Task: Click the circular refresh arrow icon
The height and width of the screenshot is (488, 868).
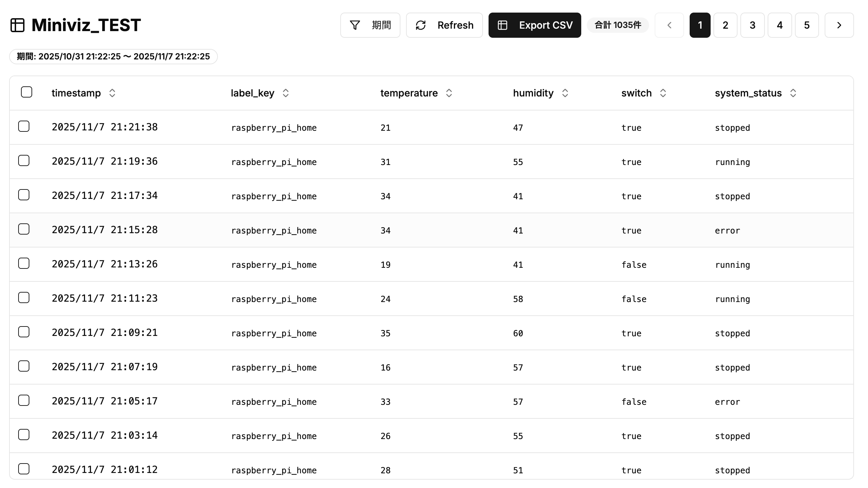Action: pos(421,25)
